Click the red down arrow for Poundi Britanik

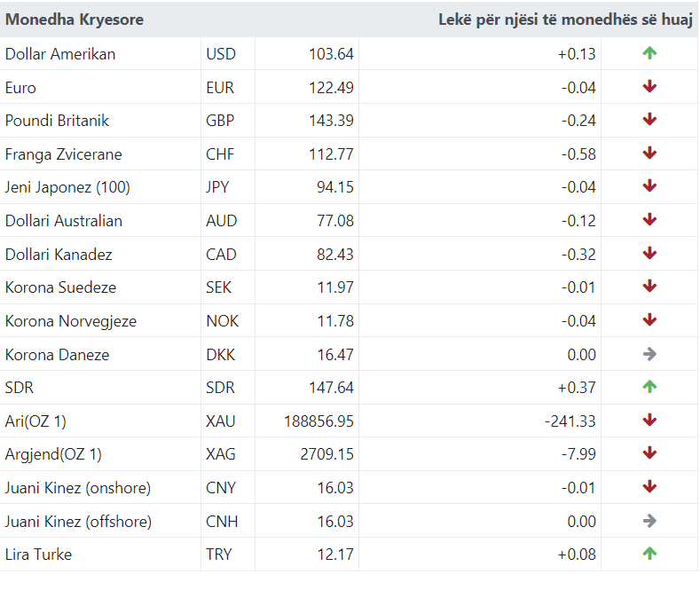click(x=649, y=120)
